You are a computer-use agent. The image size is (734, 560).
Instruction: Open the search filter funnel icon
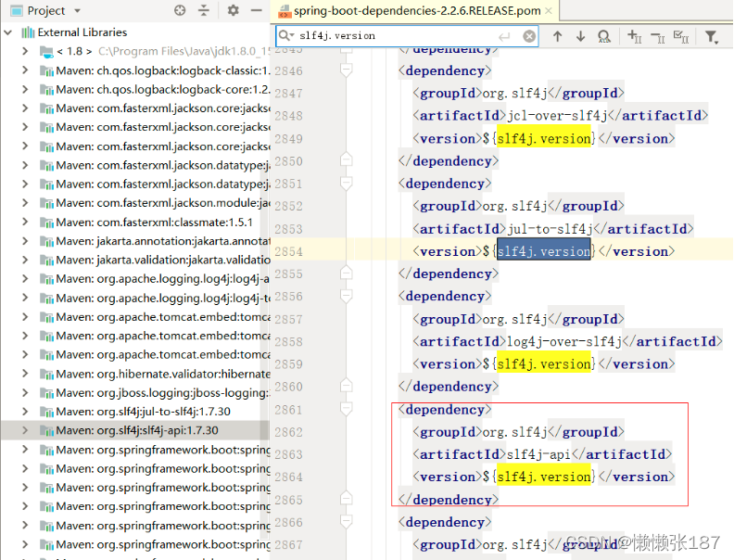[712, 36]
